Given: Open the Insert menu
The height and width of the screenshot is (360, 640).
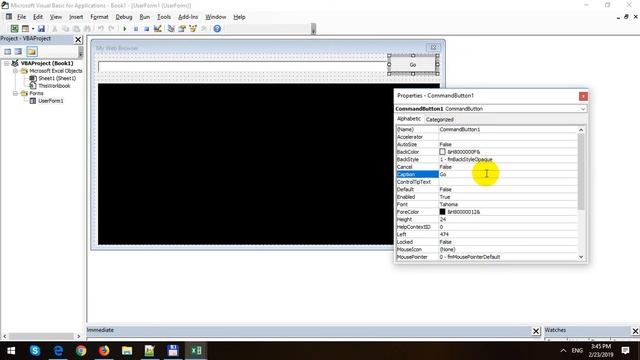Looking at the screenshot, I should pos(76,17).
